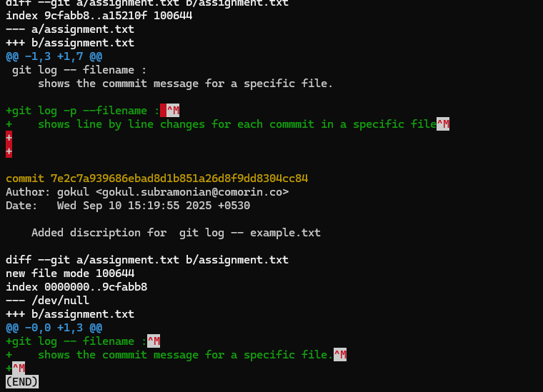Viewport: 543px width, 392px height.
Task: Click the "--- a/assignment.txt" line
Action: tap(70, 29)
